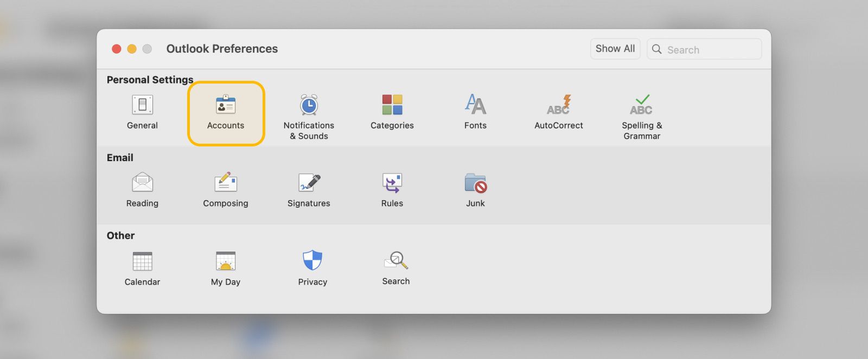This screenshot has height=359, width=868.
Task: Open AutoCorrect settings
Action: (x=559, y=112)
